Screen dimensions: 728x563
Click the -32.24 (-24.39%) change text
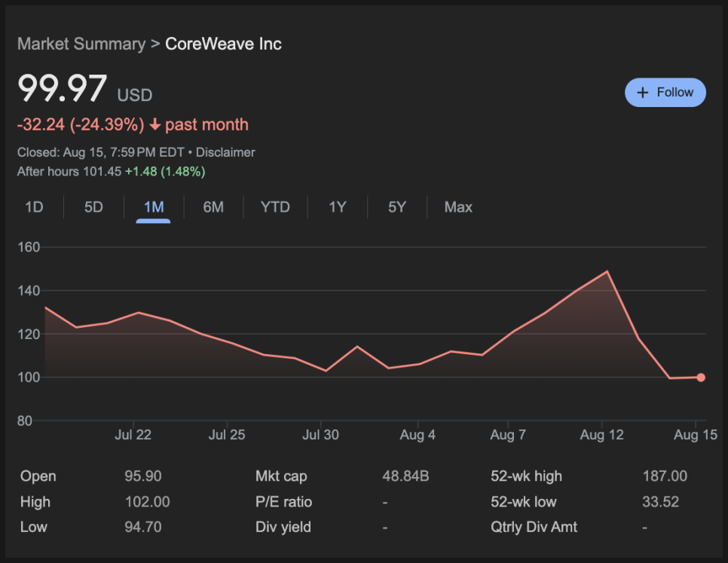click(x=81, y=124)
